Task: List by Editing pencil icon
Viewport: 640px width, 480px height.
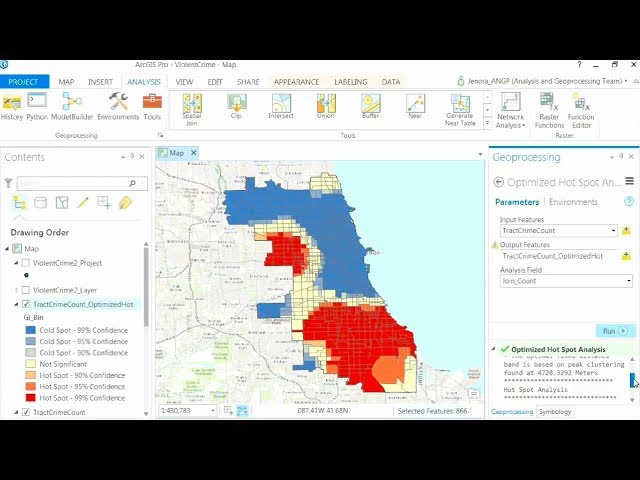Action: pos(83,202)
